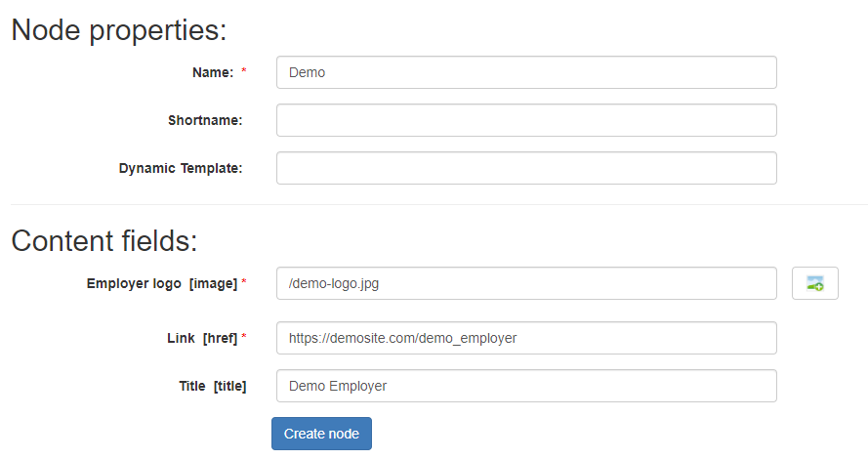The image size is (868, 459).
Task: Click the Content fields: heading
Action: pos(104,241)
